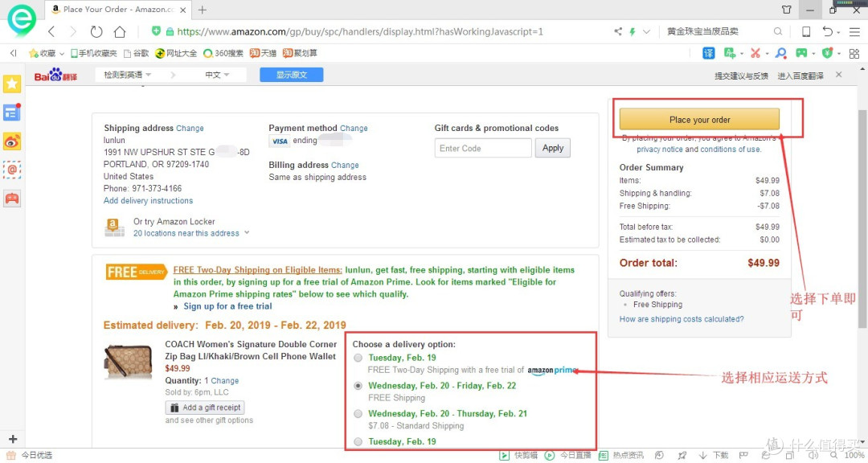868x463 pixels.
Task: Click the green shield yuan payment icon
Action: 828,53
